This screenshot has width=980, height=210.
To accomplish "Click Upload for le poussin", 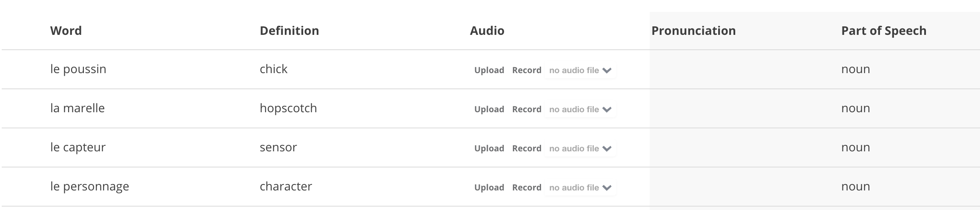I will pyautogui.click(x=489, y=71).
